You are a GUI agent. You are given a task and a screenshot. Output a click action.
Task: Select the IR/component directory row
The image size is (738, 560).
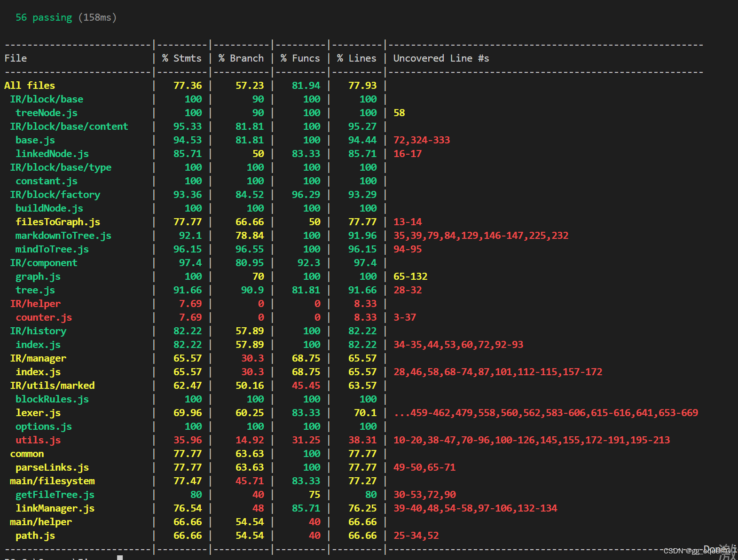click(x=44, y=263)
